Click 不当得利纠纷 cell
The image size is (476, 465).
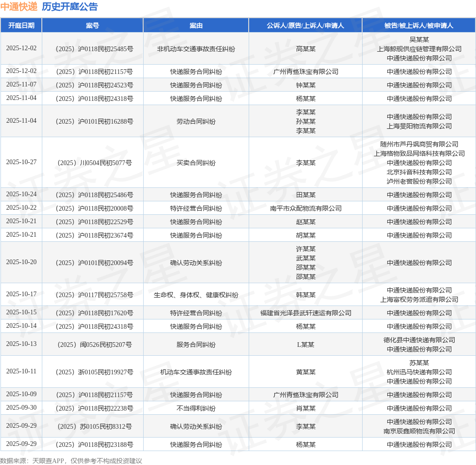(196, 409)
